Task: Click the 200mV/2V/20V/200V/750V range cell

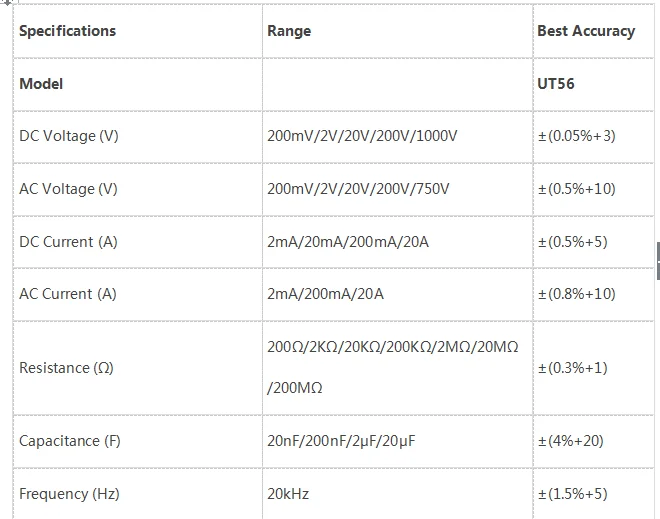Action: (x=398, y=189)
